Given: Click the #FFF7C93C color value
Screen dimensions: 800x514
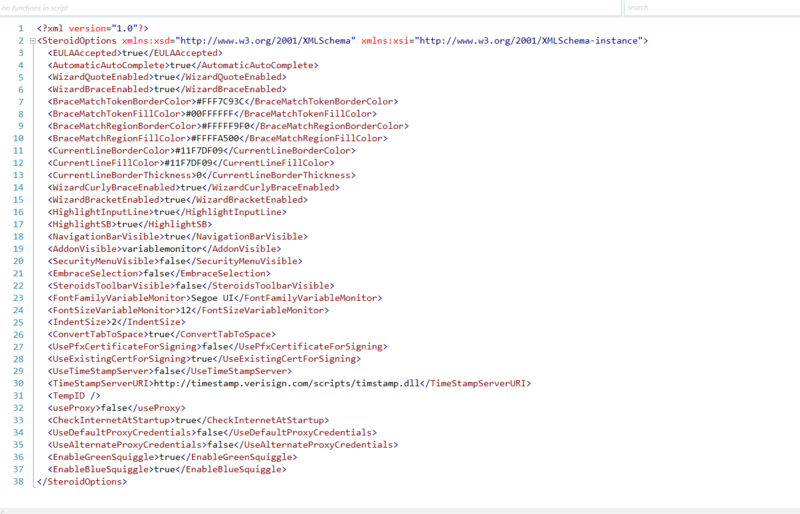Looking at the screenshot, I should point(220,102).
